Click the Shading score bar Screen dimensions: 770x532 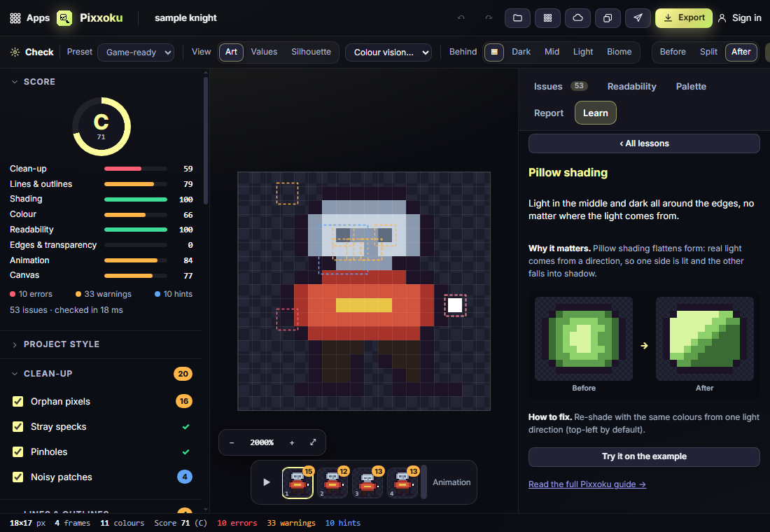(x=136, y=199)
